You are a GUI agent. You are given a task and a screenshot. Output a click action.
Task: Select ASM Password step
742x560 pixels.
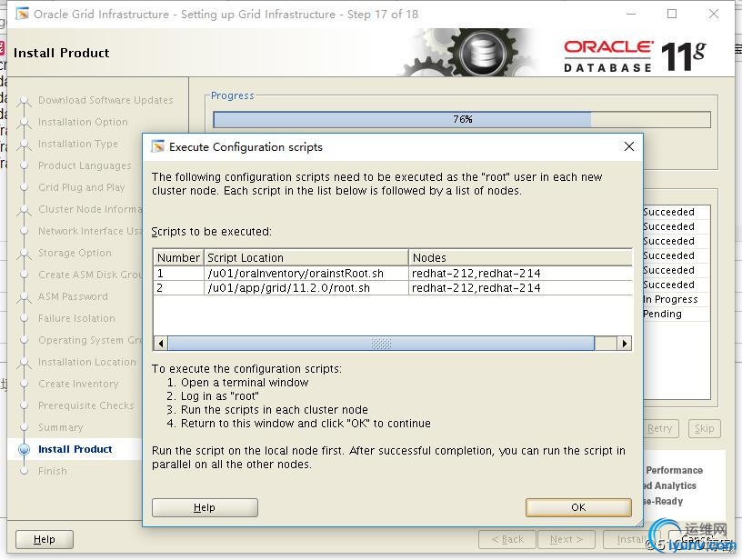[x=73, y=296]
